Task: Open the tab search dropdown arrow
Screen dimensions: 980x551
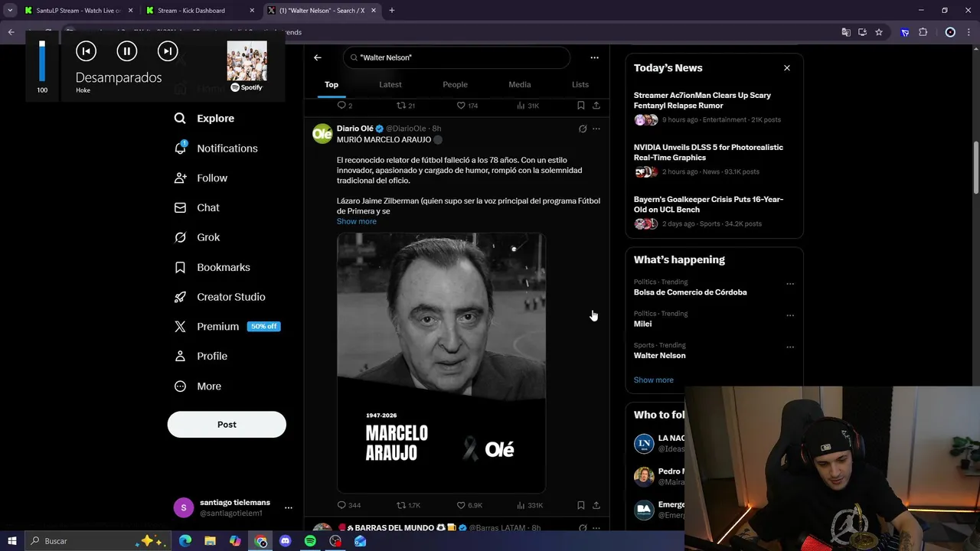Action: [10, 11]
